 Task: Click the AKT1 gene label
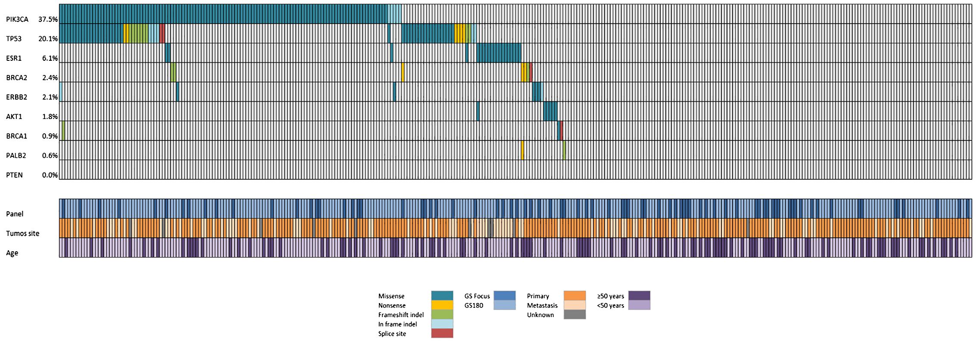[x=14, y=116]
